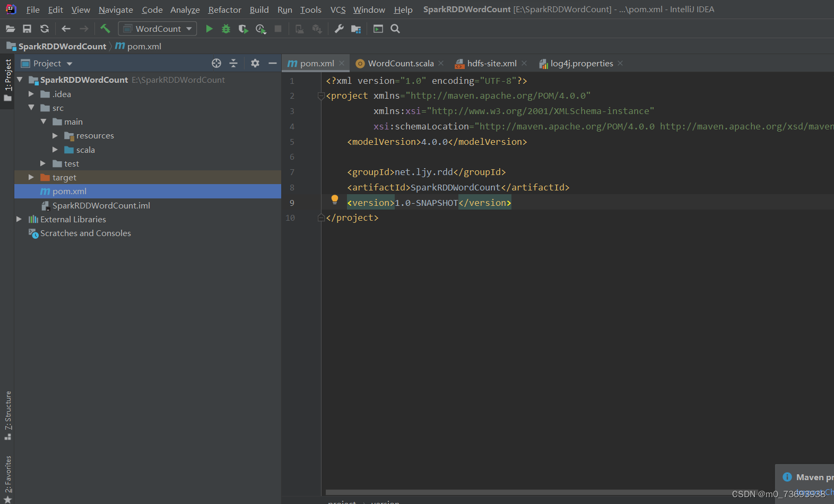Screen dimensions: 834x504
Task: Click the Profiler run icon
Action: point(260,29)
